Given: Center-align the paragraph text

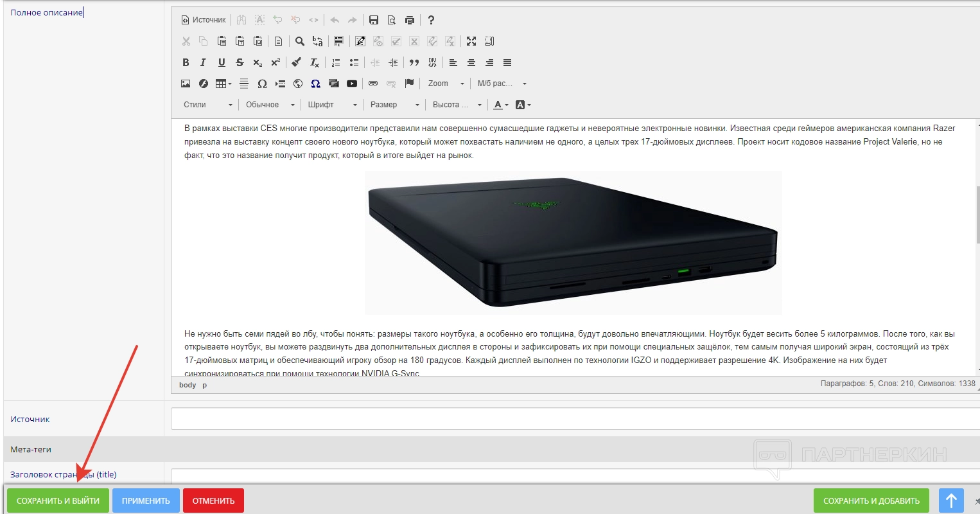Looking at the screenshot, I should tap(471, 62).
